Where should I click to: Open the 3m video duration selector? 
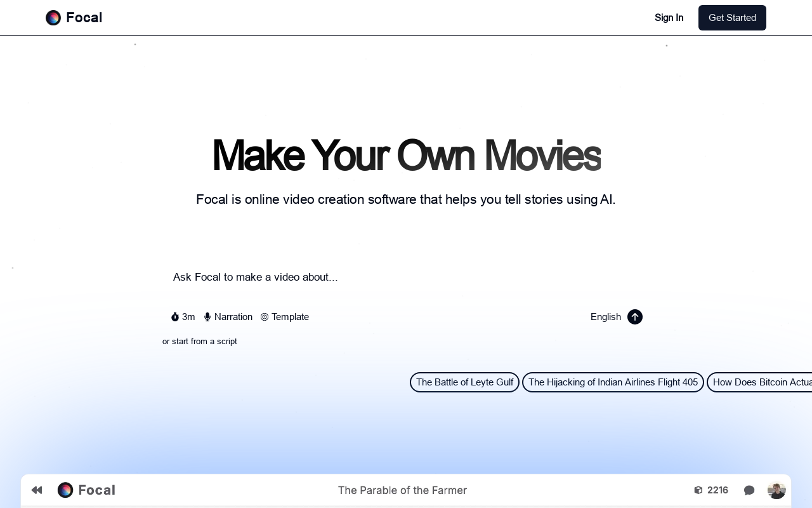click(x=183, y=317)
